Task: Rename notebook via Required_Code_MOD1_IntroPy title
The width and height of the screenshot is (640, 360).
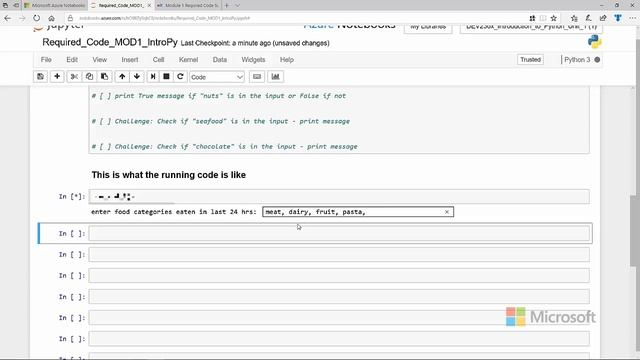Action: [x=110, y=42]
